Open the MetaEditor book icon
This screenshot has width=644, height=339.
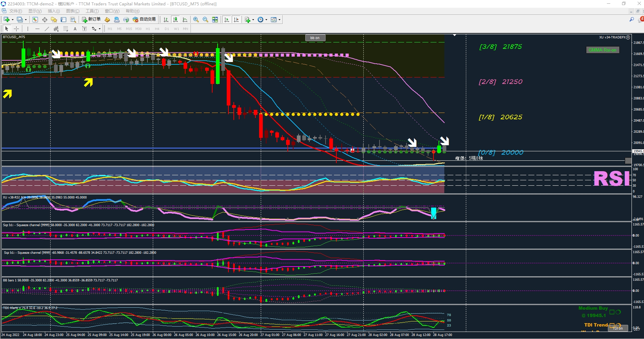[107, 20]
